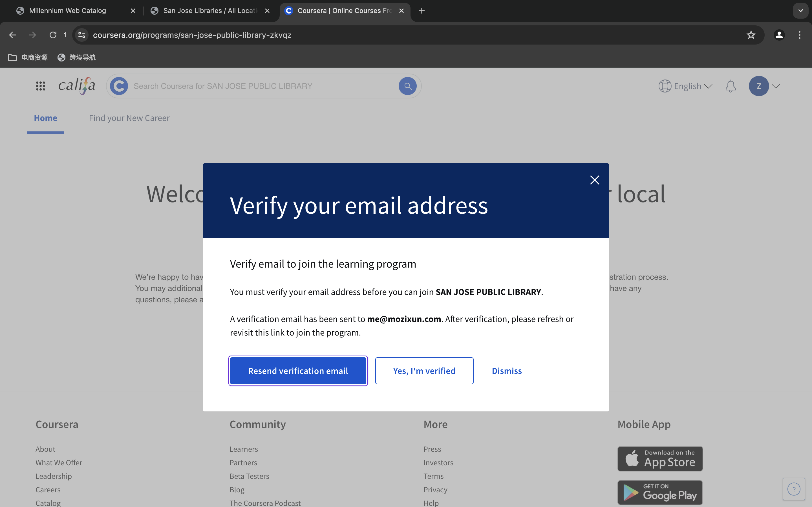This screenshot has width=812, height=507.
Task: Bookmark this page with the star icon
Action: click(751, 35)
